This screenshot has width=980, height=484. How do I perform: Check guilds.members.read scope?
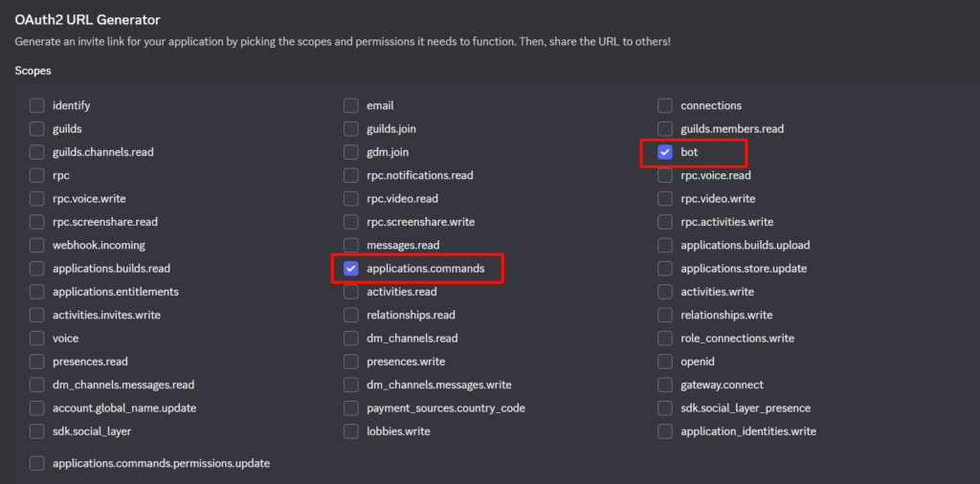click(x=665, y=129)
